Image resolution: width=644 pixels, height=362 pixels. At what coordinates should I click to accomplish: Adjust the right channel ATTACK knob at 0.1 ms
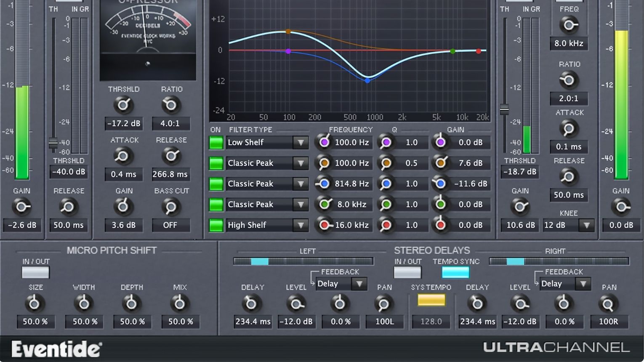click(x=569, y=129)
